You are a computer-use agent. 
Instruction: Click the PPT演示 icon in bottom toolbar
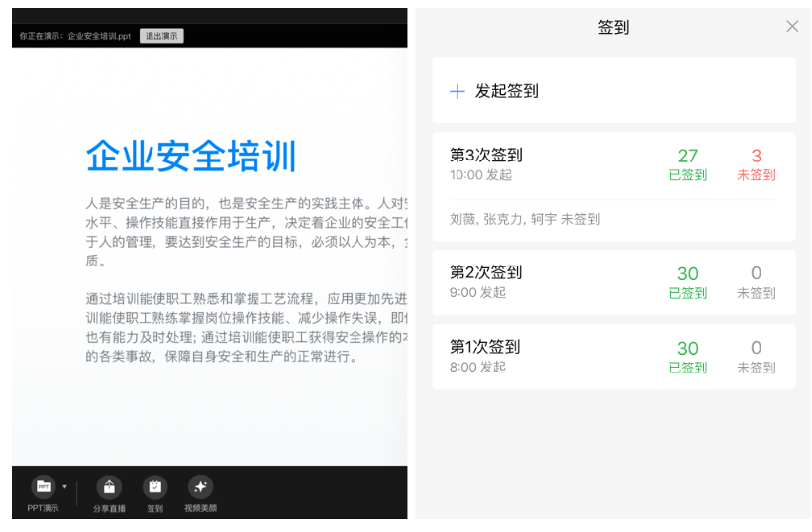point(43,487)
